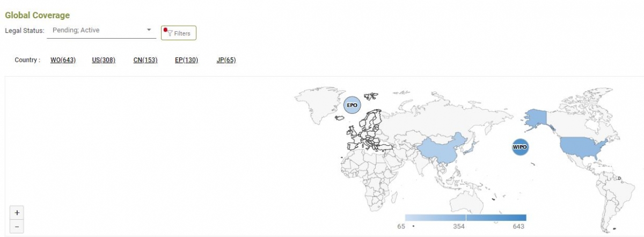This screenshot has width=644, height=237.
Task: Click the 643 legend maximum value
Action: tap(518, 227)
